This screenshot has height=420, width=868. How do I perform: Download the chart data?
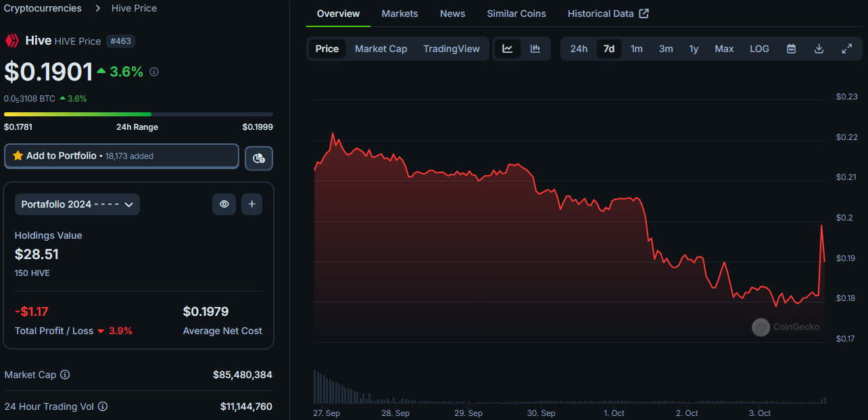[819, 49]
